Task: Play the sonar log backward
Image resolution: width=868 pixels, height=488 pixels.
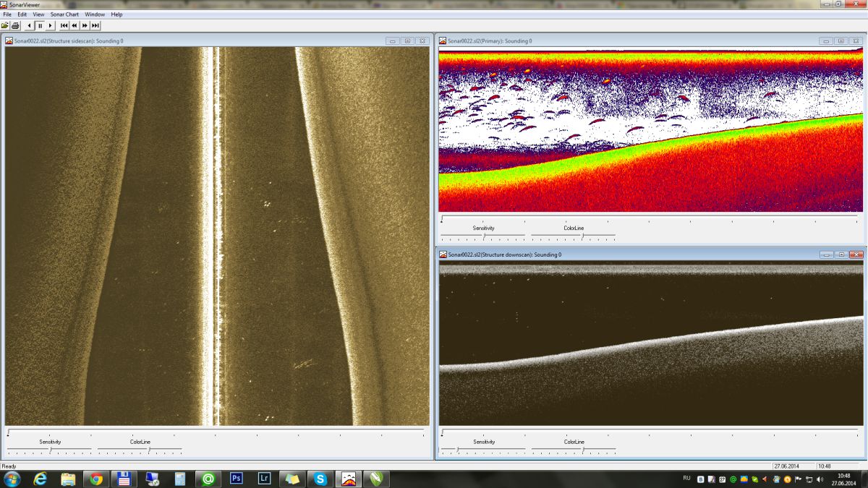Action: point(30,25)
